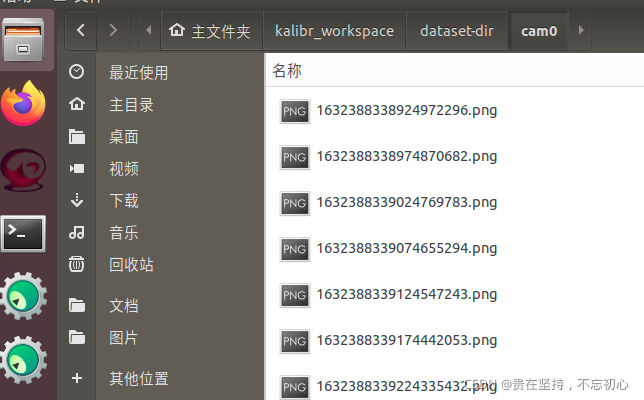Click the folder icon beside 桌面
This screenshot has width=644, height=400.
(77, 136)
